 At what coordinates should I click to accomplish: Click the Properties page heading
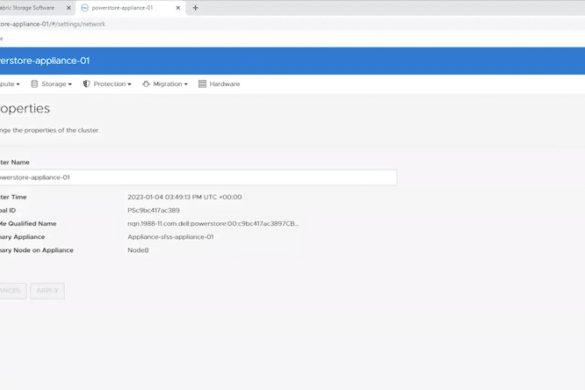tap(25, 109)
